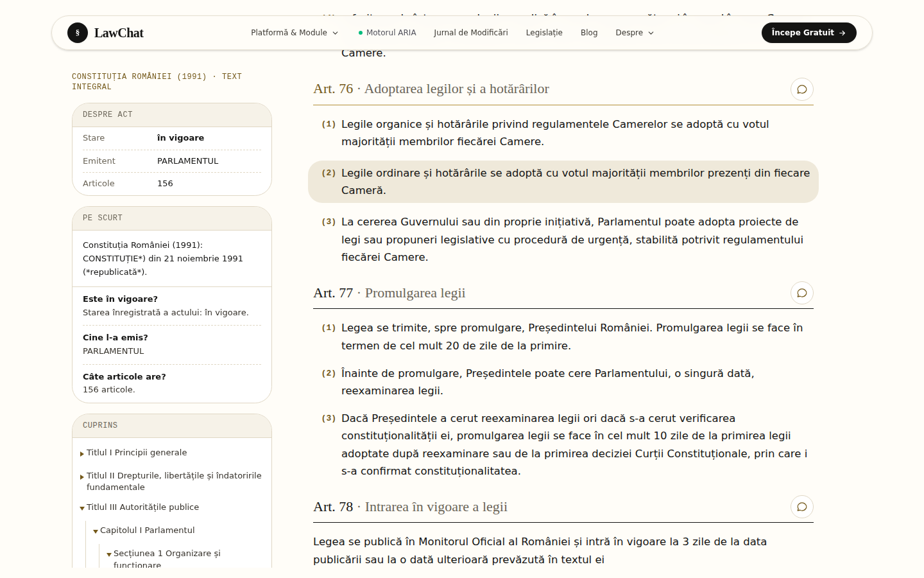Click the PARLAMENTUL value in the Emitent row

pyautogui.click(x=188, y=161)
